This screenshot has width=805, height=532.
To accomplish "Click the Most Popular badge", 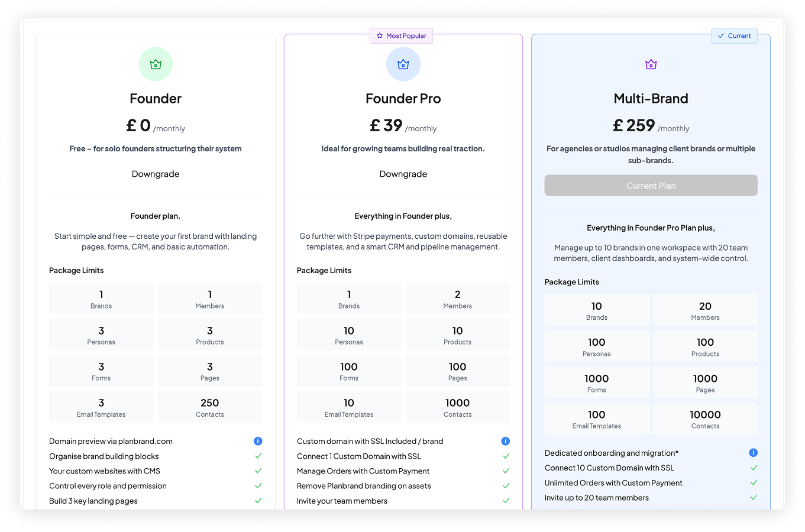I will (x=402, y=36).
